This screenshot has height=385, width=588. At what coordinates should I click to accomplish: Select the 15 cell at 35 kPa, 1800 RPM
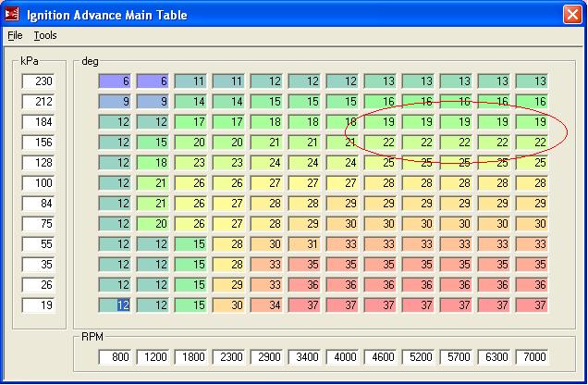pos(190,264)
